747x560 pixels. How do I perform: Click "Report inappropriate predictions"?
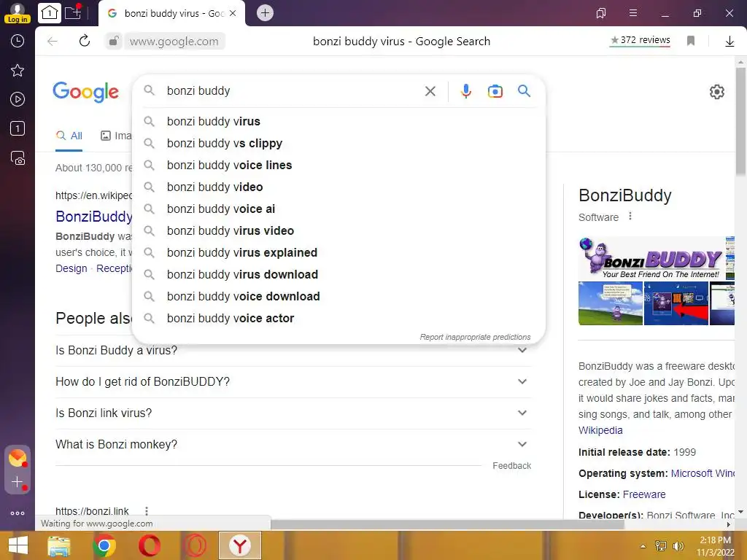[x=475, y=337]
